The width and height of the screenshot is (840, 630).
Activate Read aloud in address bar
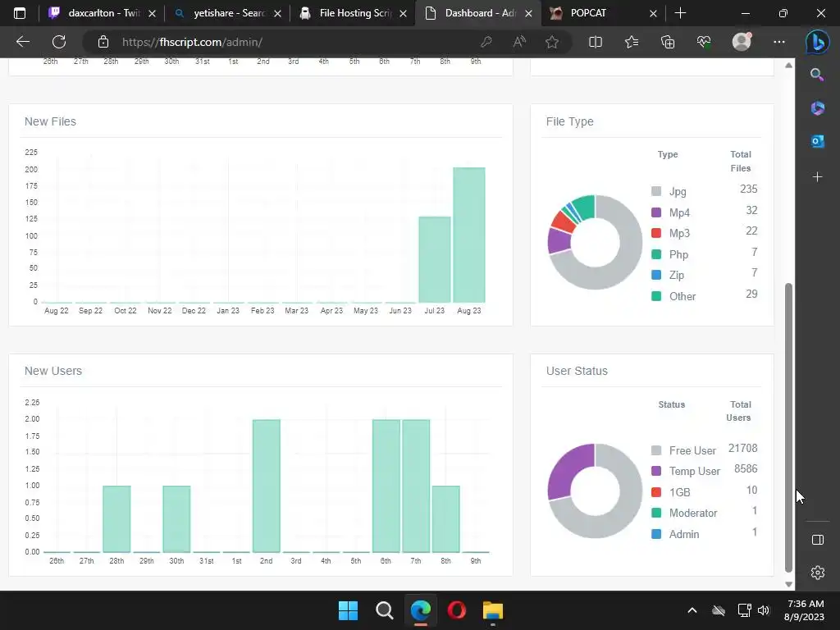pos(519,42)
